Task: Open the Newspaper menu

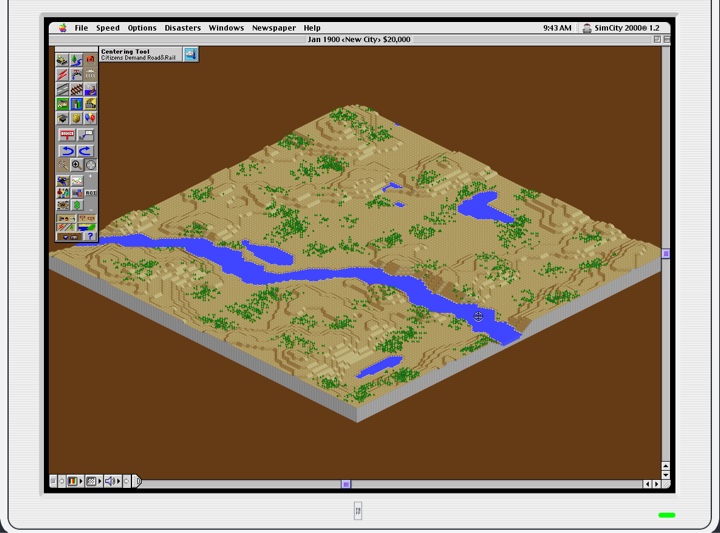Action: (273, 28)
